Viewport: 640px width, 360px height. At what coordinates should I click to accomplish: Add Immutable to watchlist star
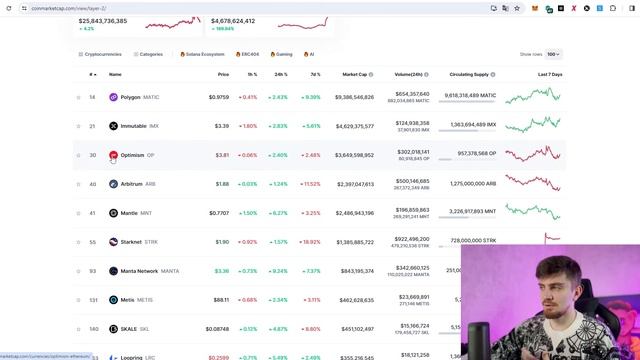tap(78, 127)
